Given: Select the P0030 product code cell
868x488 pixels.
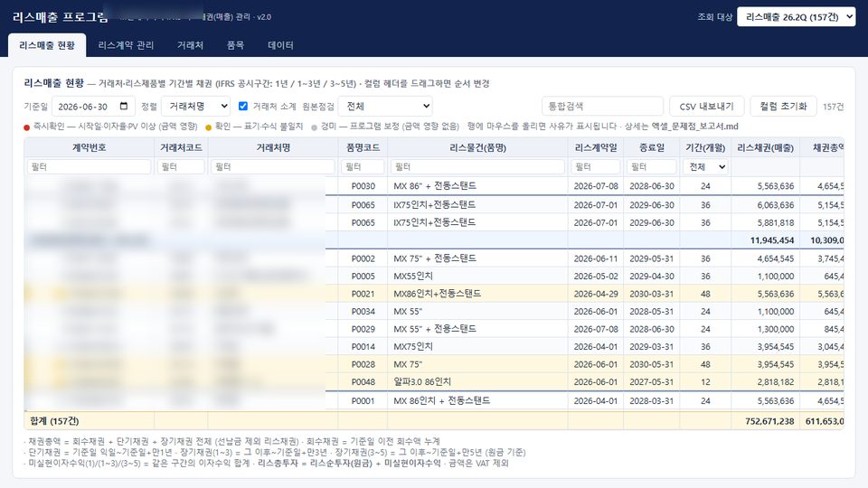Looking at the screenshot, I should (363, 186).
